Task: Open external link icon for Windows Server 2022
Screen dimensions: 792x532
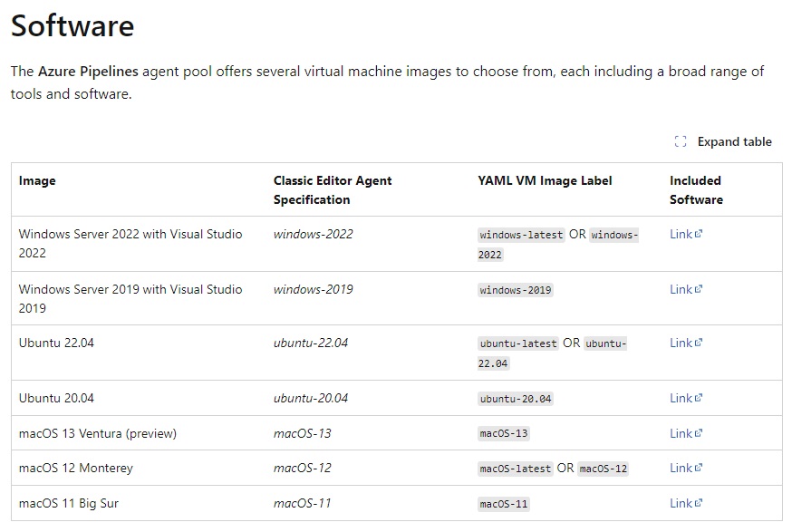Action: [699, 234]
